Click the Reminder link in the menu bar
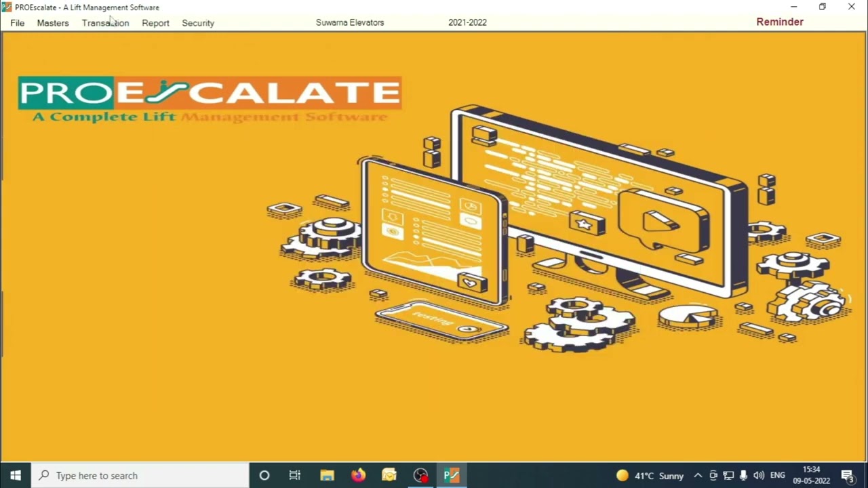The width and height of the screenshot is (868, 488). coord(780,22)
